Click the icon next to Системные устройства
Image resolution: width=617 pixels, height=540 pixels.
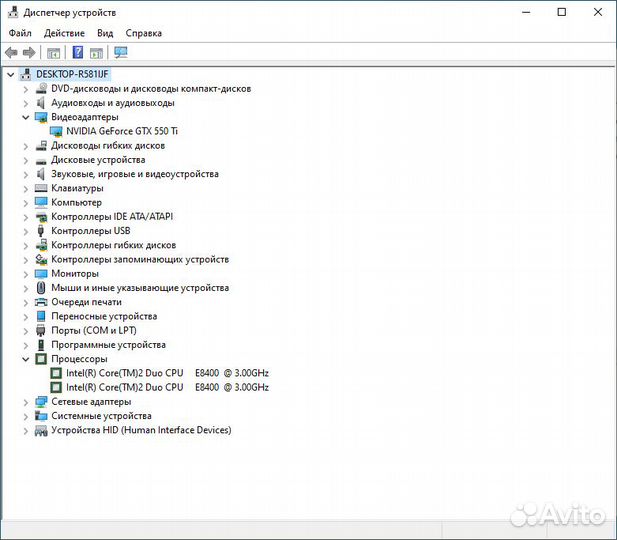41,416
